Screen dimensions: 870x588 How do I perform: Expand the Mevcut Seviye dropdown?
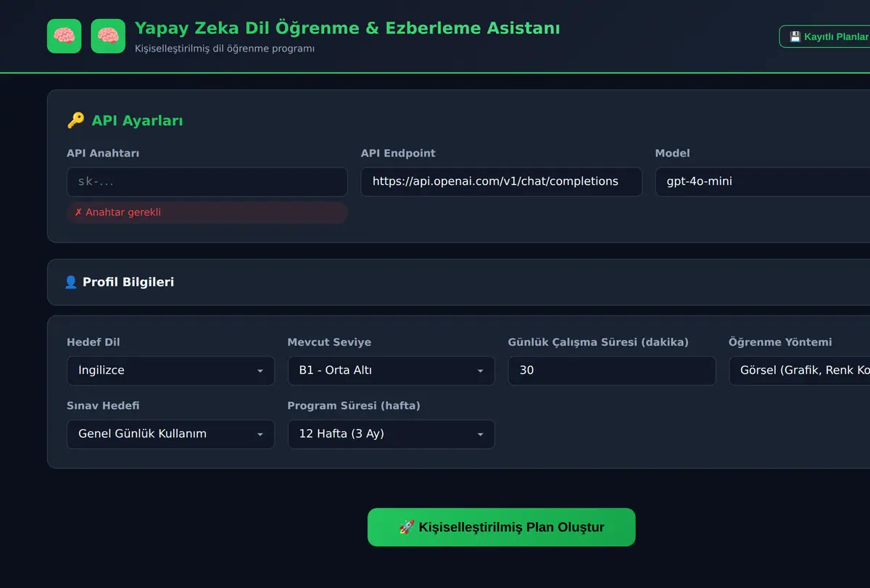(x=391, y=370)
